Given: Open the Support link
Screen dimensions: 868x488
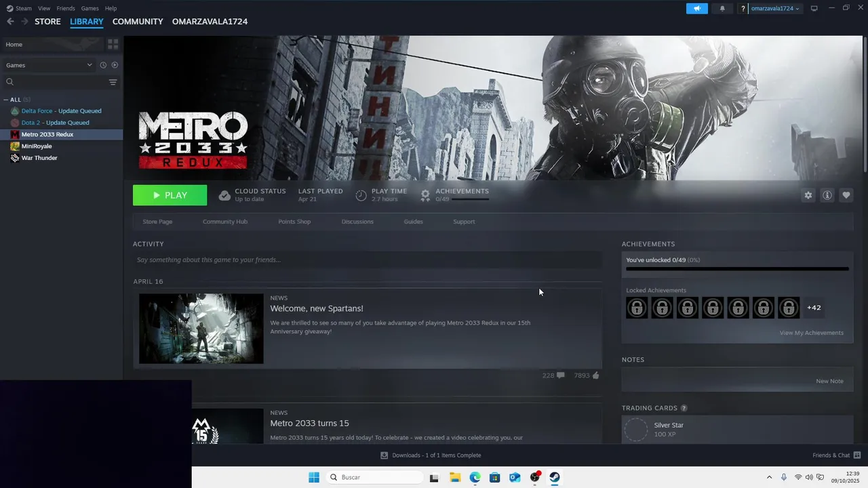Looking at the screenshot, I should (464, 222).
